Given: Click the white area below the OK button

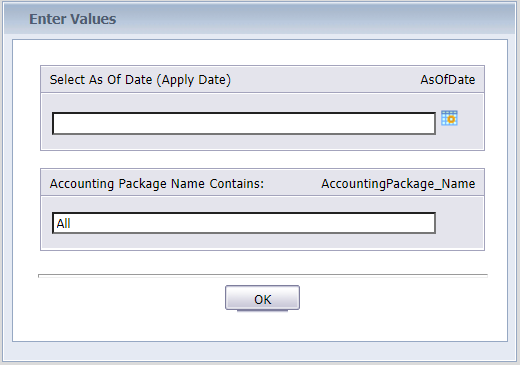Looking at the screenshot, I should point(262,325).
